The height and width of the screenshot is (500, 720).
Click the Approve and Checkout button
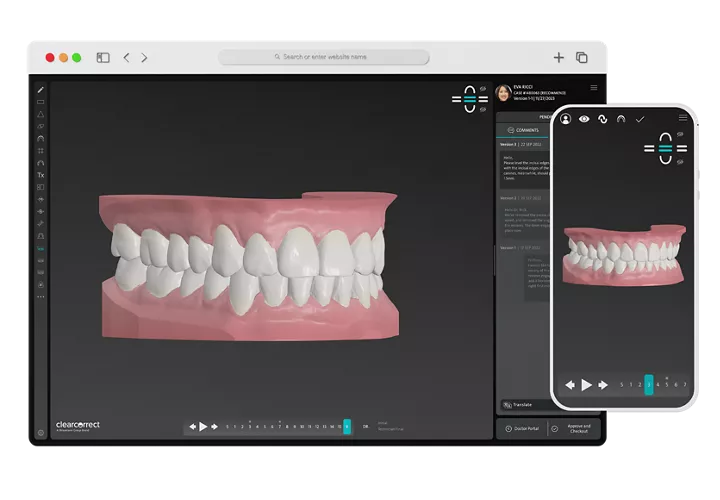pyautogui.click(x=577, y=428)
